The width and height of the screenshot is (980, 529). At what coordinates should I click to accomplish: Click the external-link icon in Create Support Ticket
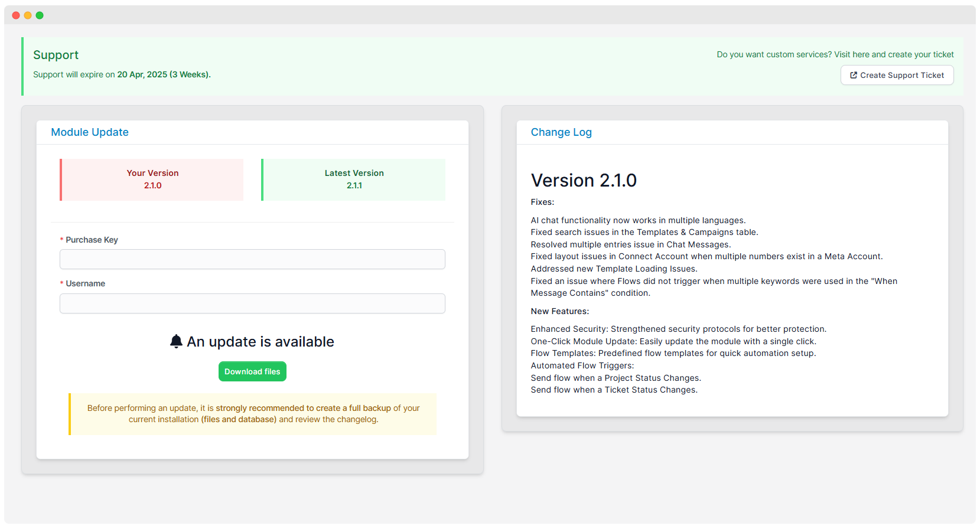click(853, 76)
